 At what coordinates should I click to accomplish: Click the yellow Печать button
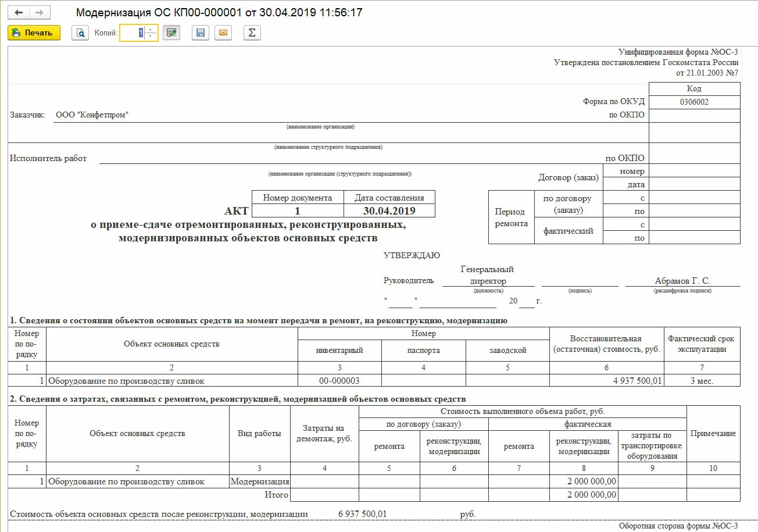pyautogui.click(x=34, y=33)
